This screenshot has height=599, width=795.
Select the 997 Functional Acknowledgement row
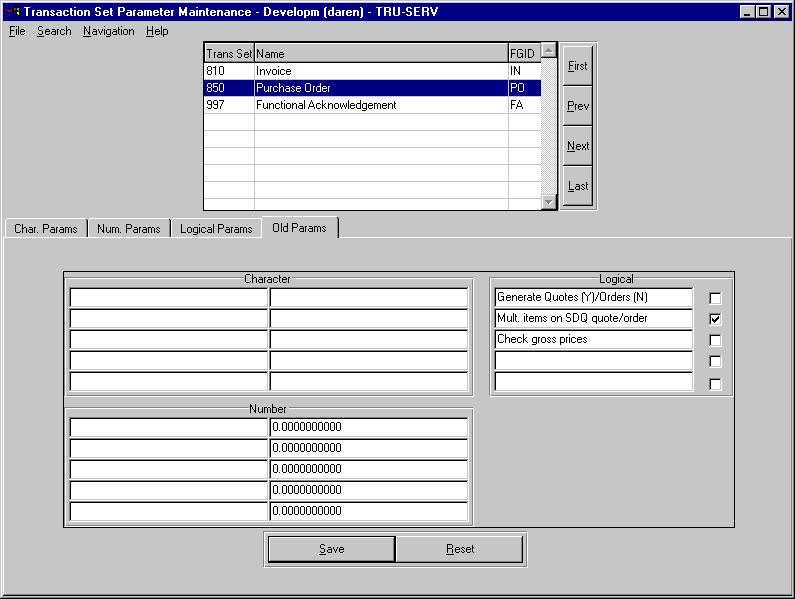372,105
